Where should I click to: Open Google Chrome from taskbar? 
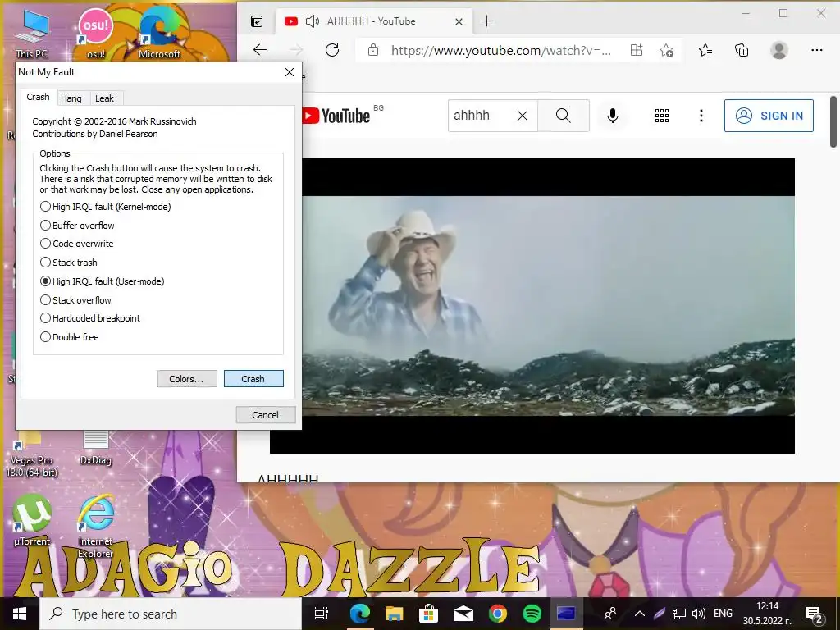pyautogui.click(x=498, y=614)
